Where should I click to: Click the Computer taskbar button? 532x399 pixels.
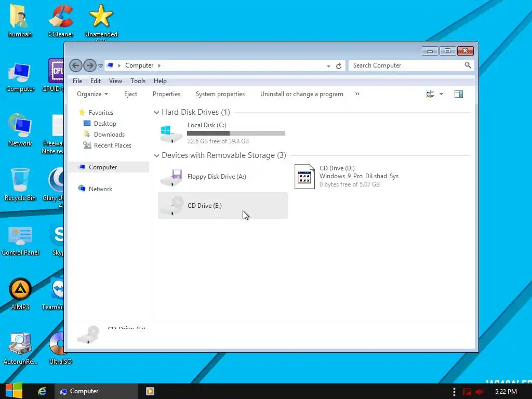pyautogui.click(x=96, y=391)
